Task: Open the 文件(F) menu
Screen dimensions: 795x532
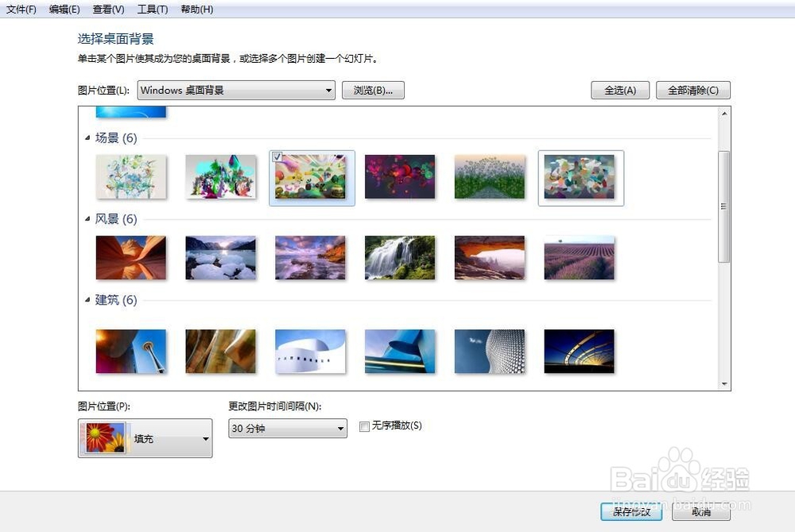Action: click(x=21, y=9)
